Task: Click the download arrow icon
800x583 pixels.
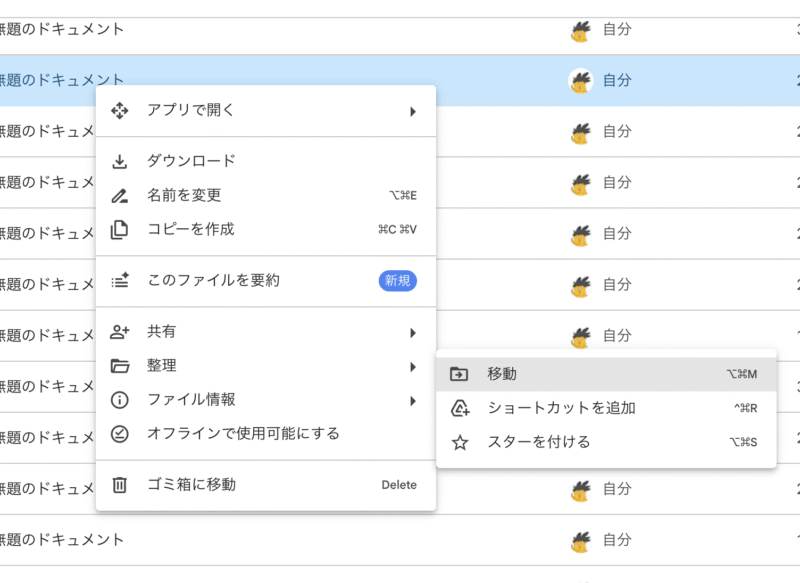Action: click(x=119, y=162)
